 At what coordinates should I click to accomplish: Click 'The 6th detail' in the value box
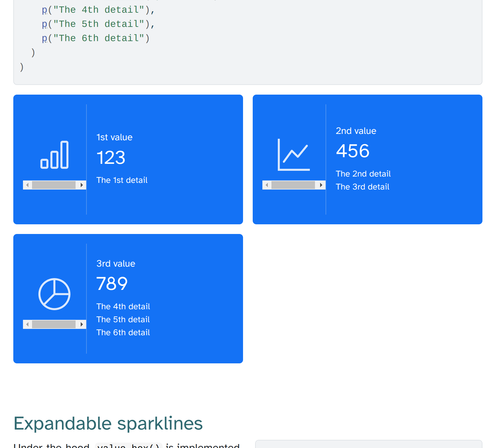[123, 333]
